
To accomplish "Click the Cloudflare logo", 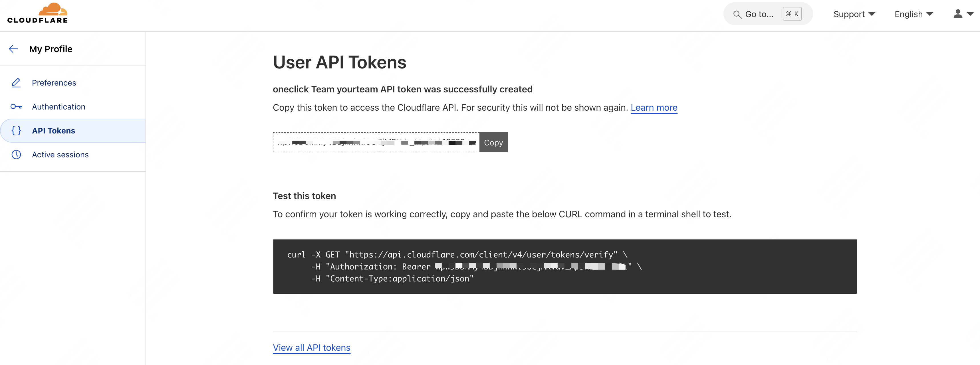I will 38,13.
